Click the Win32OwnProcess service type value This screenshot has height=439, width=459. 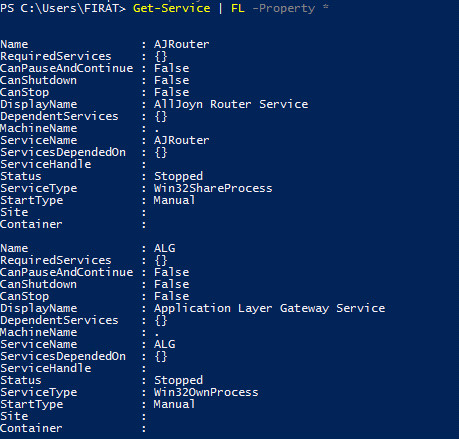[x=206, y=392]
